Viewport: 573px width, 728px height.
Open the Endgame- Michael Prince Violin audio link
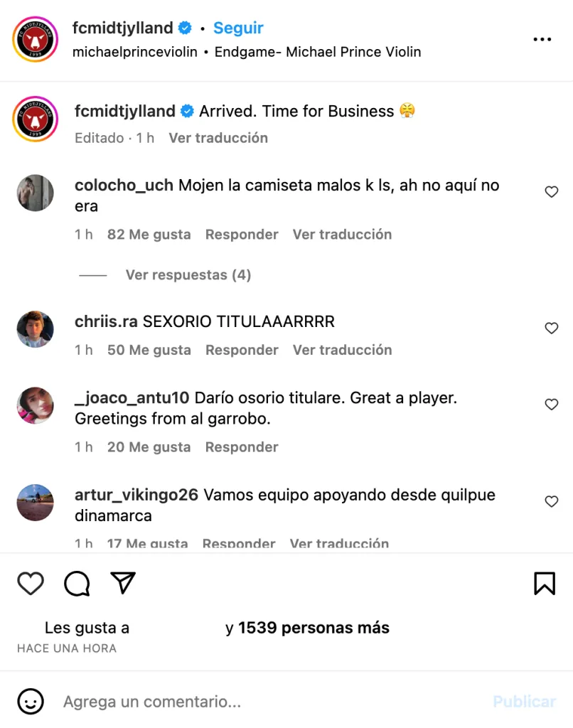[318, 52]
